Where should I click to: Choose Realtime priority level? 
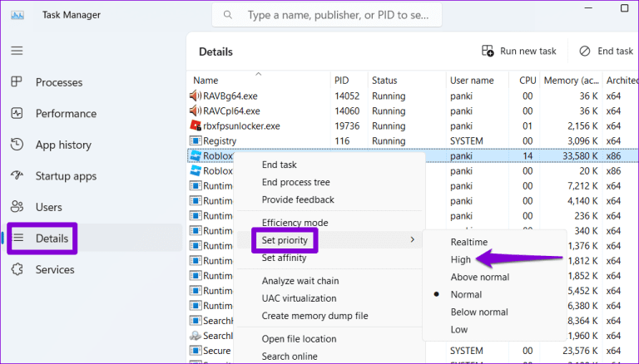click(x=468, y=242)
